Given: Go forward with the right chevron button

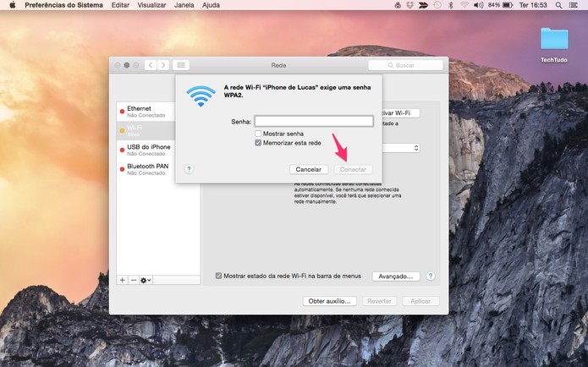Looking at the screenshot, I should click(163, 65).
